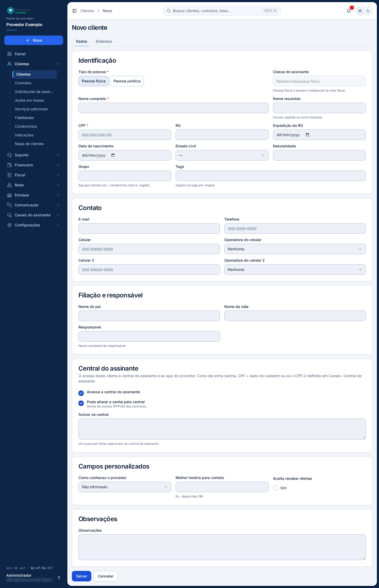The image size is (379, 588).
Task: Open Fidelidades in the sidebar
Action: (24, 118)
